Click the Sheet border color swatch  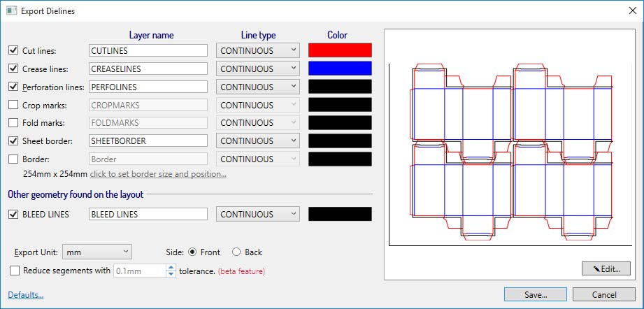340,141
